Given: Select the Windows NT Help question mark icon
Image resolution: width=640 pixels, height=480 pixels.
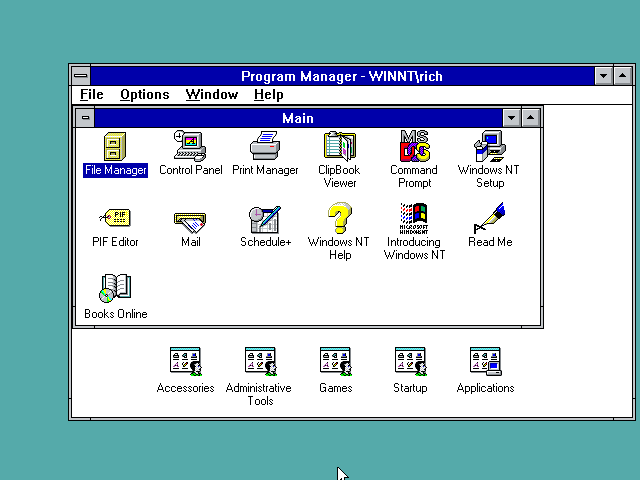Looking at the screenshot, I should [x=340, y=218].
